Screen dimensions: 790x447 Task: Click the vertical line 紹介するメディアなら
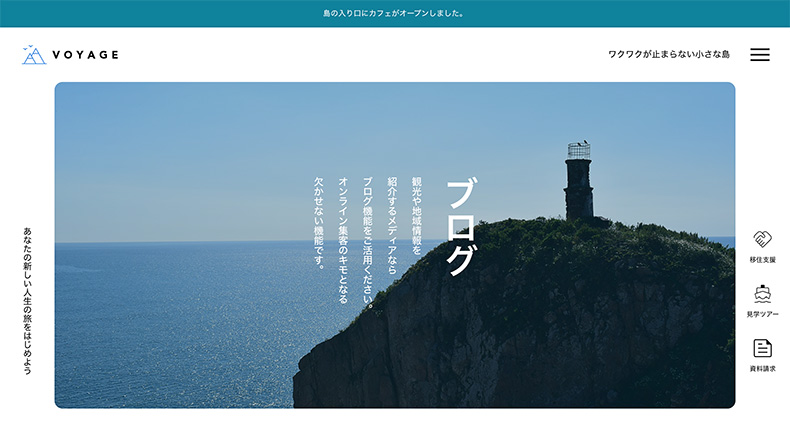point(392,225)
